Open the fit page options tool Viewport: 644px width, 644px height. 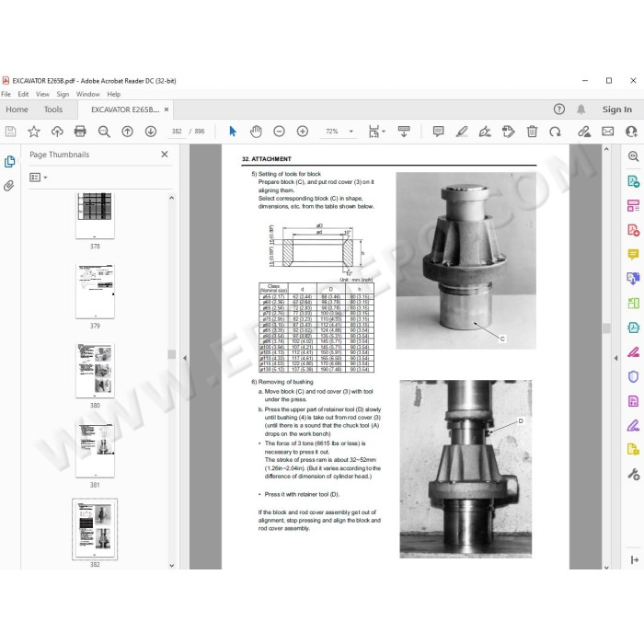click(x=374, y=132)
